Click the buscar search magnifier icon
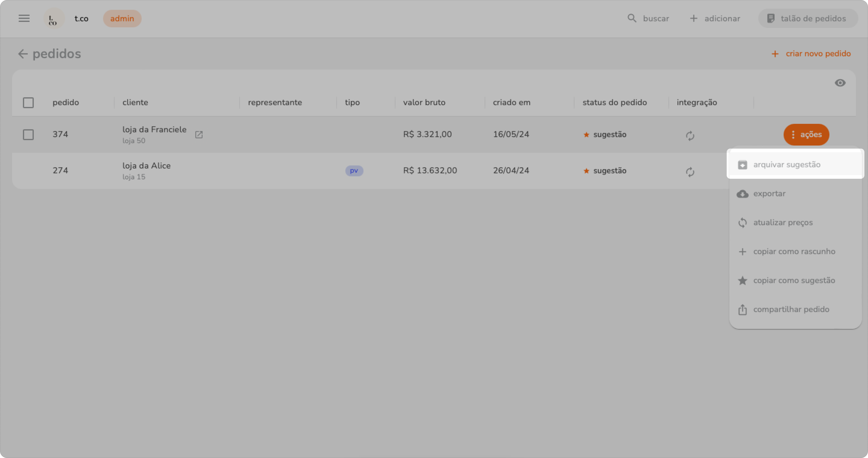The height and width of the screenshot is (458, 868). [x=632, y=18]
